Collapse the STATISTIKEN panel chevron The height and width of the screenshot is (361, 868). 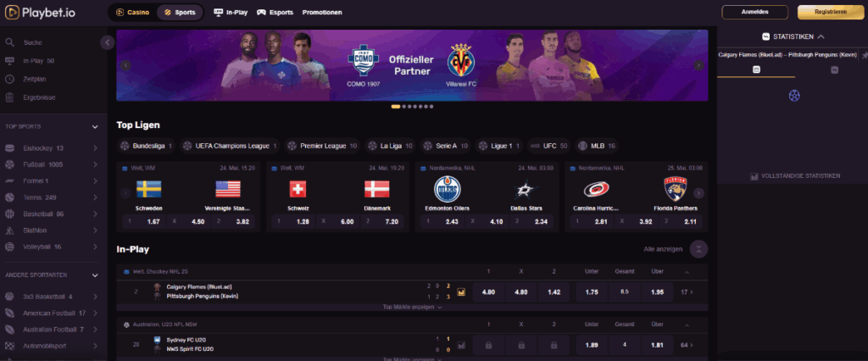pyautogui.click(x=821, y=36)
